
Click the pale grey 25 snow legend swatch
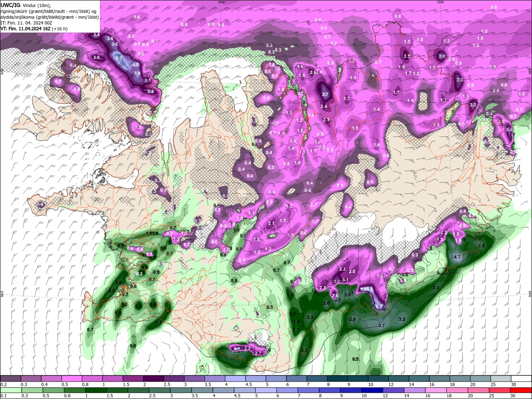pos(501,379)
